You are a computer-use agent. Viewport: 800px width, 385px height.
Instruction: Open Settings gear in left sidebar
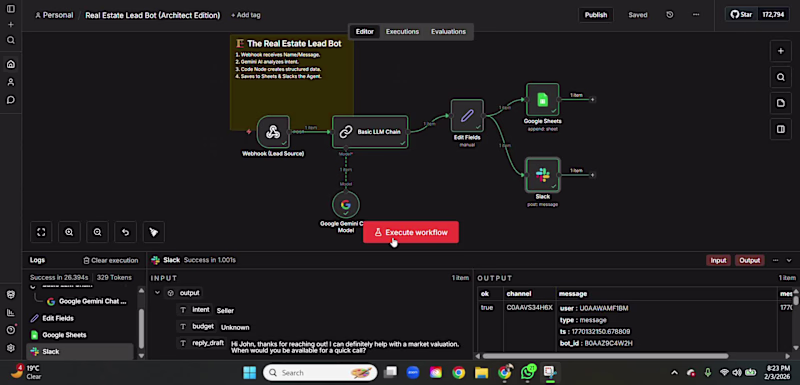11,348
